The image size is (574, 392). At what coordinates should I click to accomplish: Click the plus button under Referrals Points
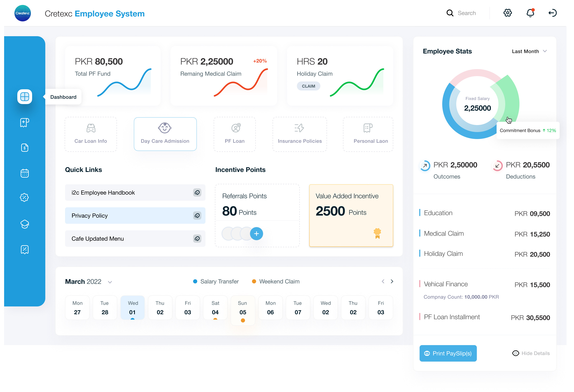[256, 233]
